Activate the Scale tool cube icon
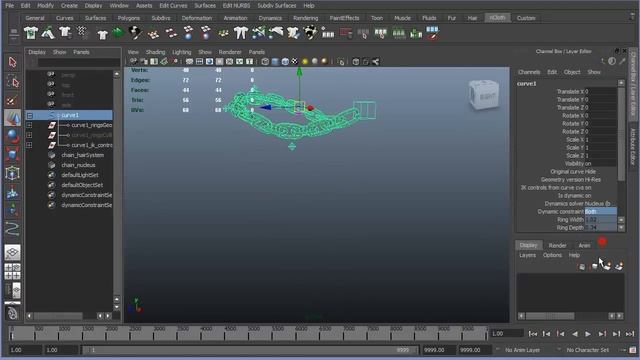The image size is (640, 360). [12, 155]
